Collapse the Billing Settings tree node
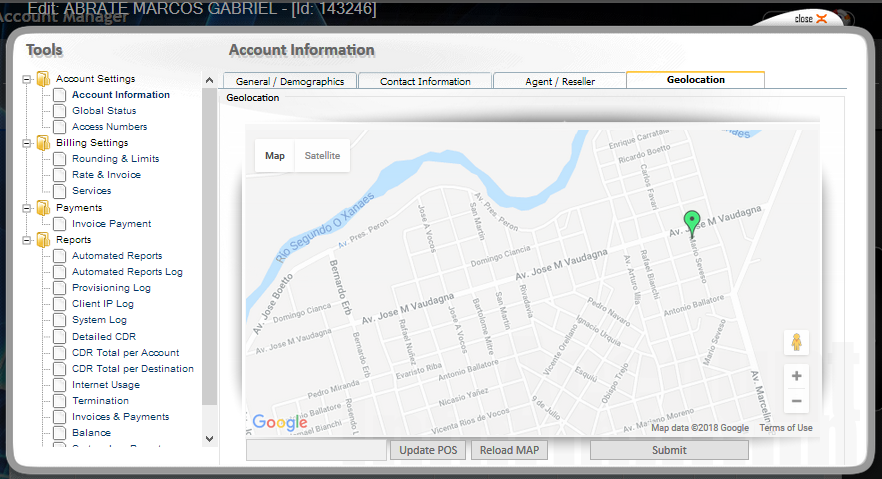The height and width of the screenshot is (479, 882). tap(27, 143)
